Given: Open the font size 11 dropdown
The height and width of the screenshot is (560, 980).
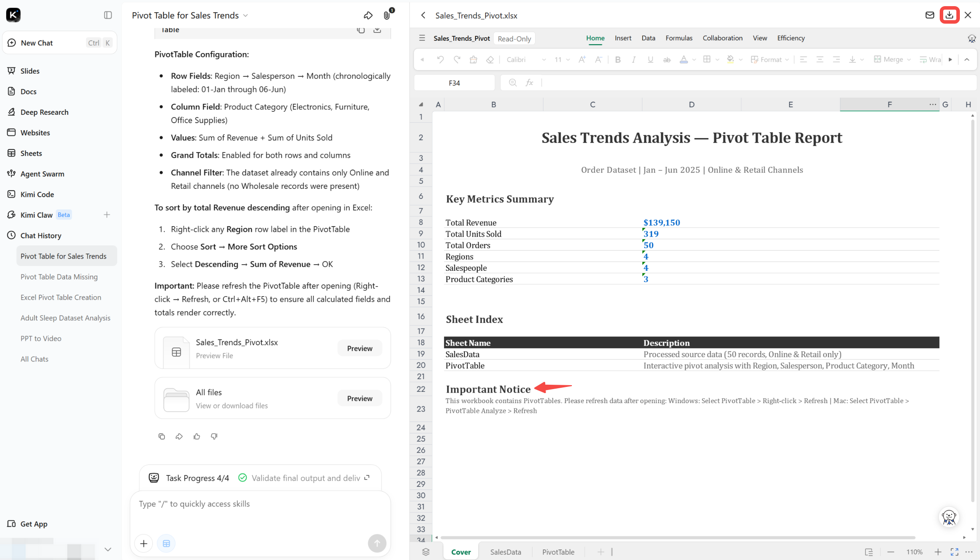Looking at the screenshot, I should tap(562, 60).
